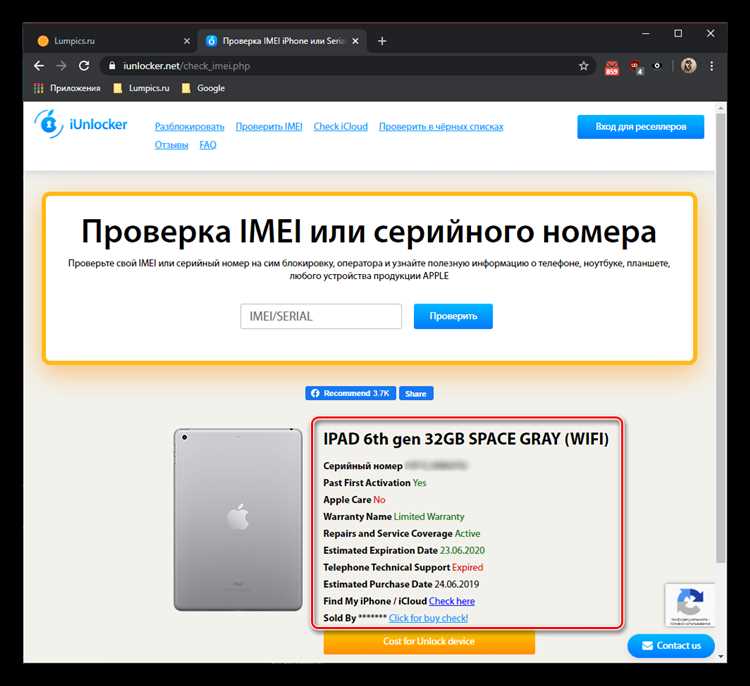The width and height of the screenshot is (750, 686).
Task: Open Проверить в чёрных списках link
Action: (441, 127)
